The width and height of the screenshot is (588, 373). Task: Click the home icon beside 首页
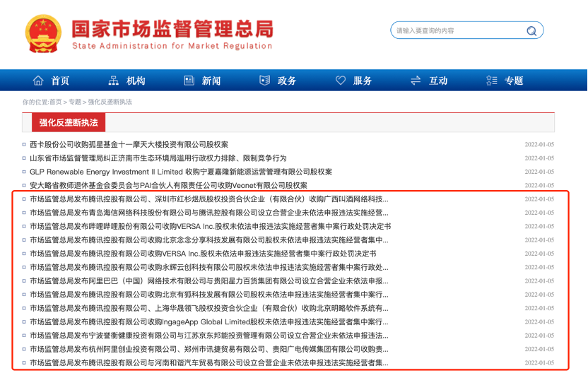pyautogui.click(x=38, y=81)
